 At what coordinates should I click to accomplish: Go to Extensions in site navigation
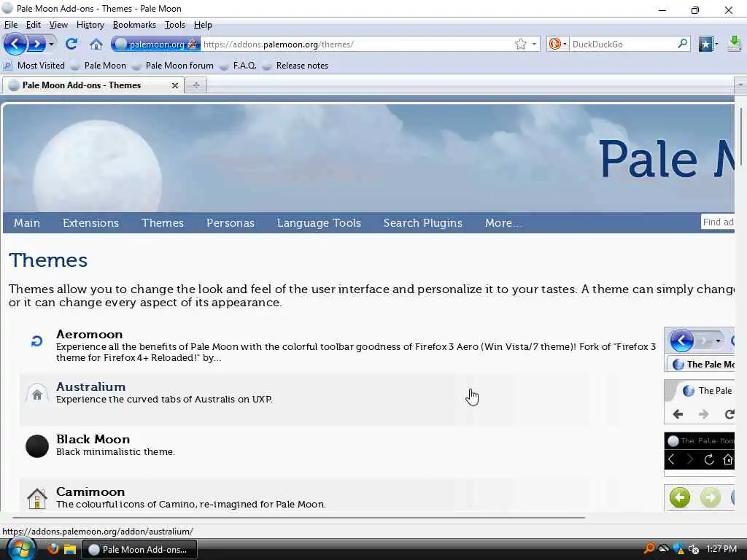[90, 223]
